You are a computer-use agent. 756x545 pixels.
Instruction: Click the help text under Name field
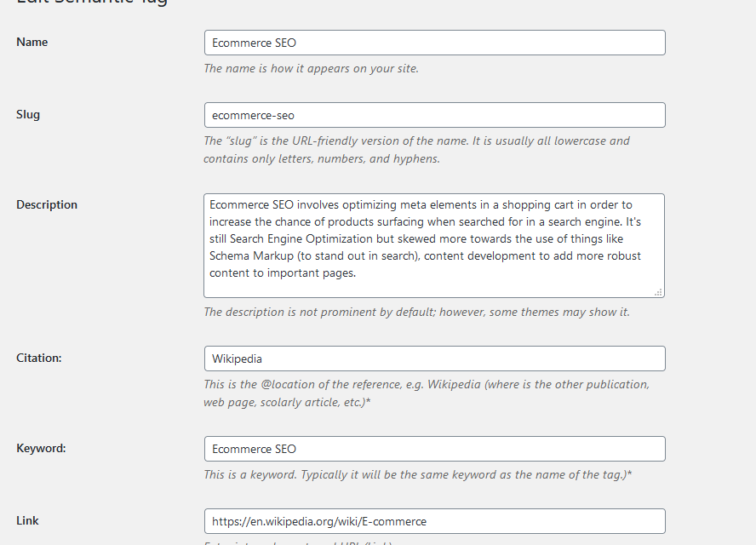coord(311,69)
